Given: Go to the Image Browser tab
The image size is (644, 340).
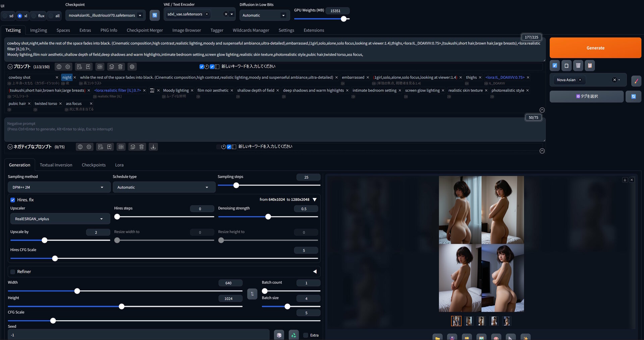Looking at the screenshot, I should tap(186, 30).
